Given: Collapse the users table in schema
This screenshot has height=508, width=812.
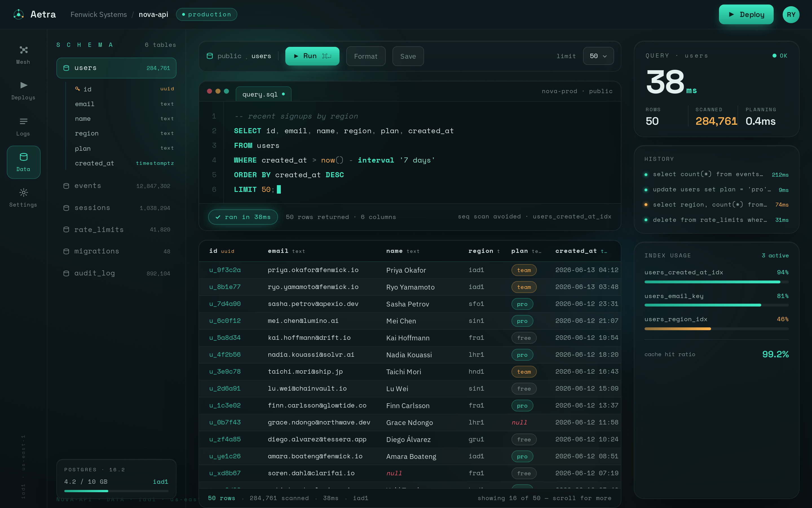Looking at the screenshot, I should pyautogui.click(x=116, y=68).
